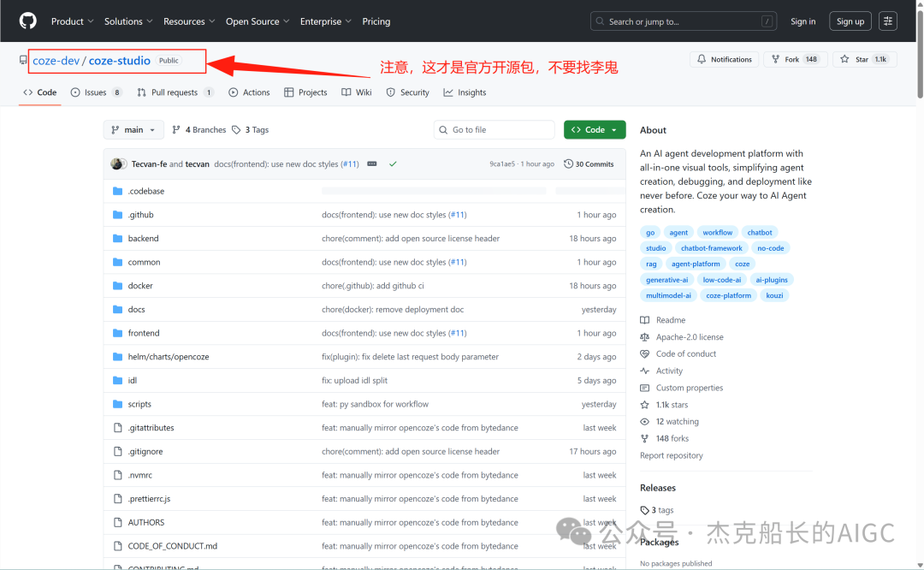Open the green Code dropdown
The height and width of the screenshot is (570, 924).
tap(595, 130)
